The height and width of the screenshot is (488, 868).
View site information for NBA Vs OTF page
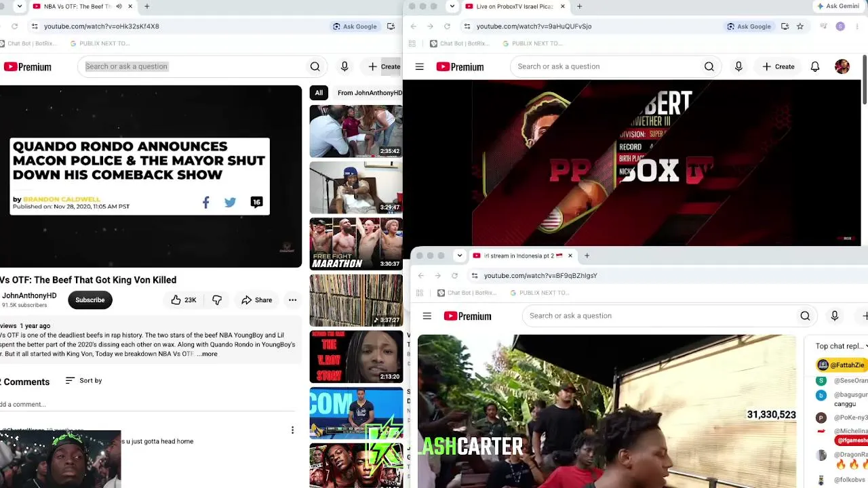pos(35,26)
